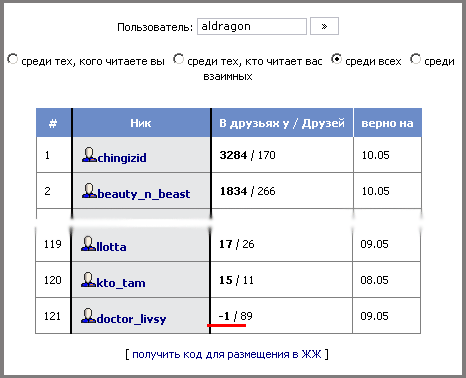
Task: Focus the Пользователь input field
Action: click(x=252, y=26)
